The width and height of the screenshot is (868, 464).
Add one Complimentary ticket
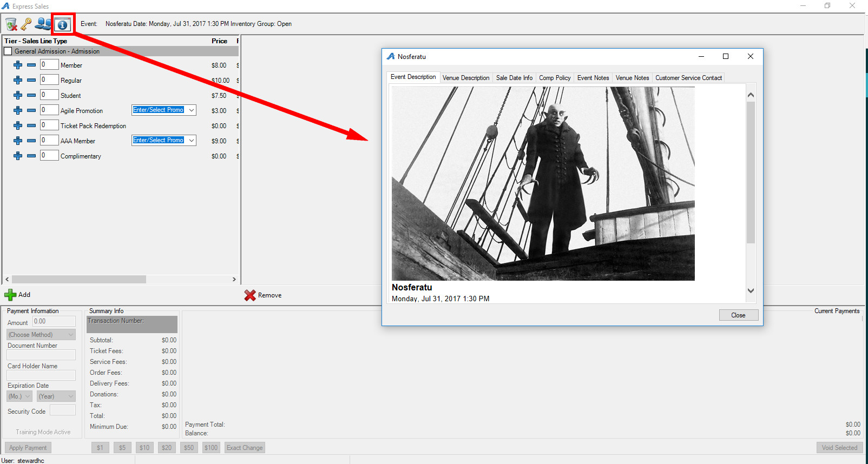(x=18, y=156)
